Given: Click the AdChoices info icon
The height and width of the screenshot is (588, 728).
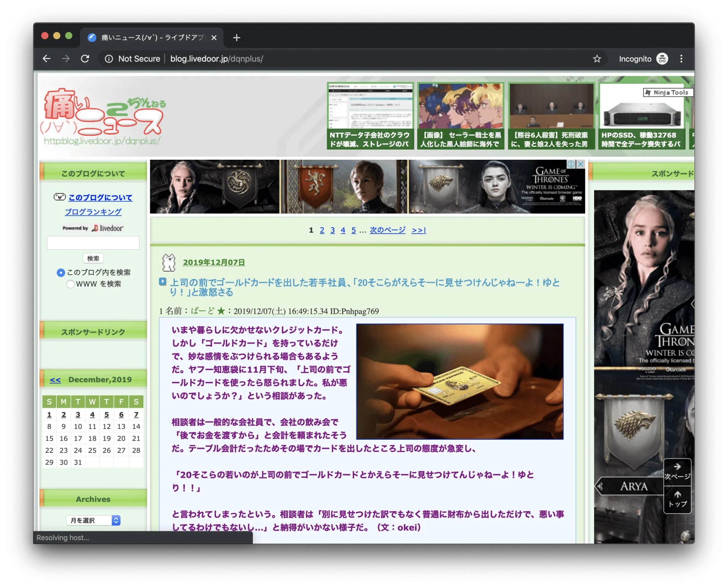Looking at the screenshot, I should [571, 164].
